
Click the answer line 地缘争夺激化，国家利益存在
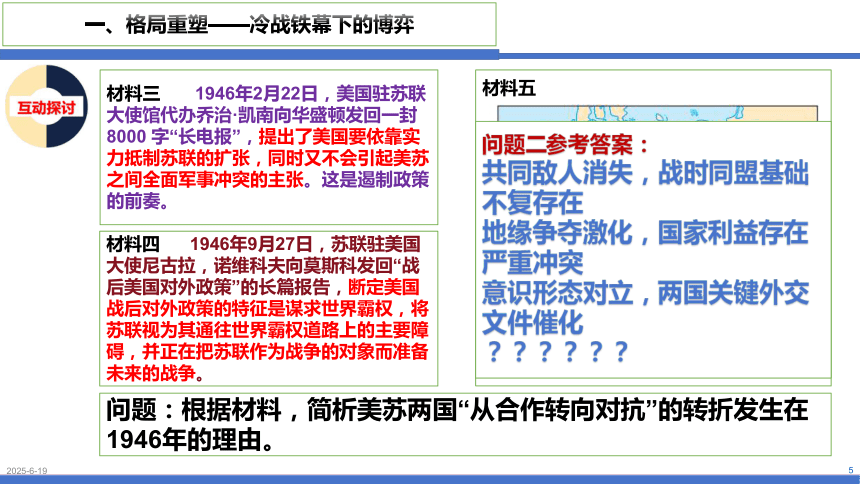click(x=646, y=233)
